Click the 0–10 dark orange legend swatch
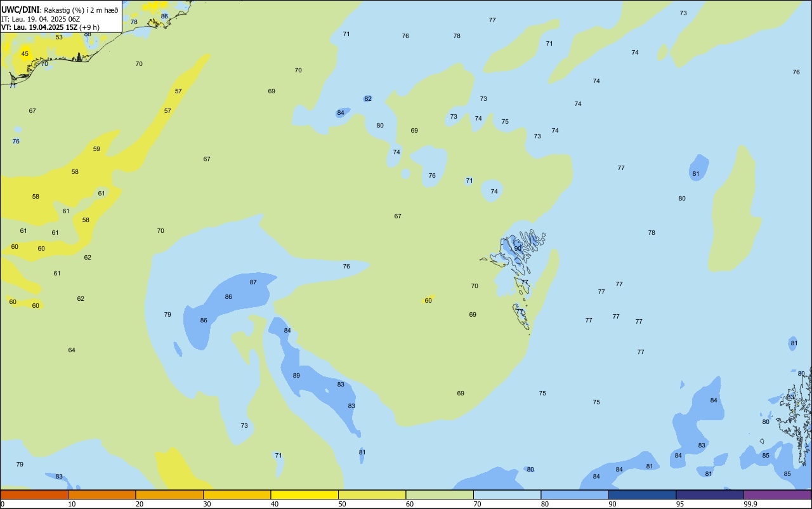The height and width of the screenshot is (509, 812). (34, 494)
